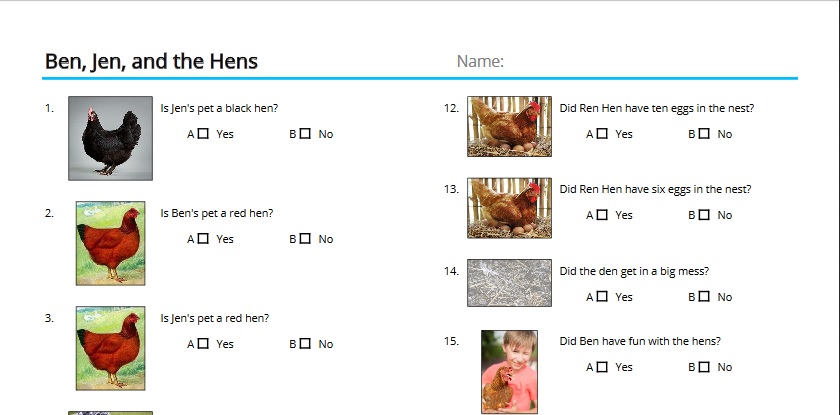This screenshot has width=840, height=415.
Task: Check No for the ten eggs question
Action: point(704,134)
